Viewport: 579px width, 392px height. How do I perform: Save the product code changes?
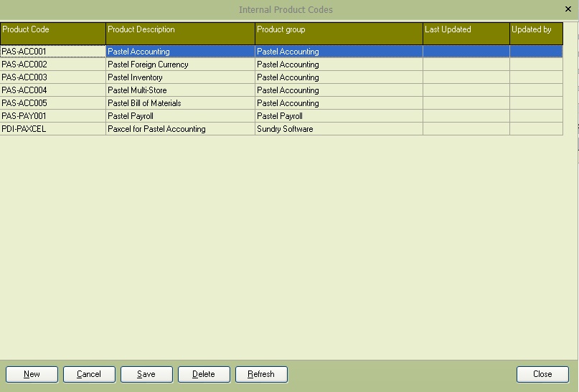[146, 374]
